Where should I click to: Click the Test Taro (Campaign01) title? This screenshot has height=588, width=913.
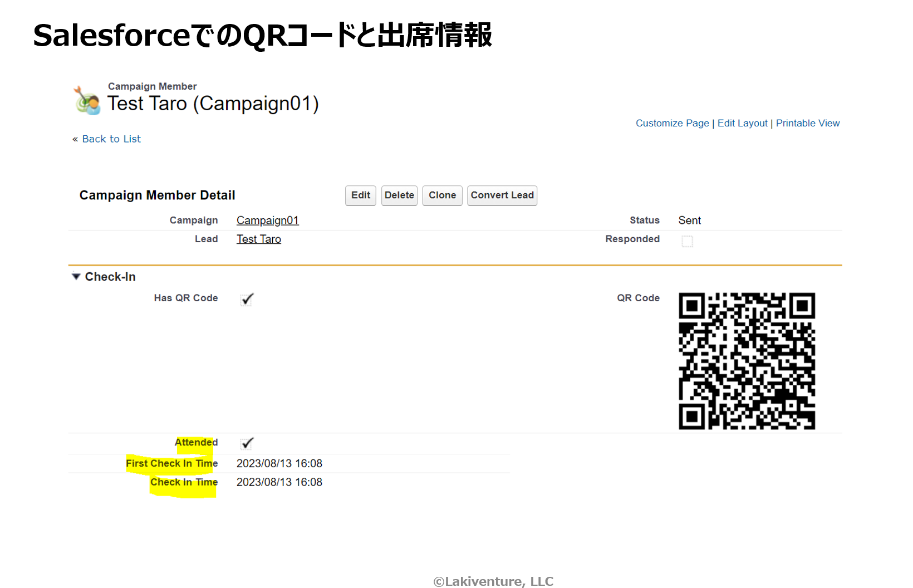213,104
